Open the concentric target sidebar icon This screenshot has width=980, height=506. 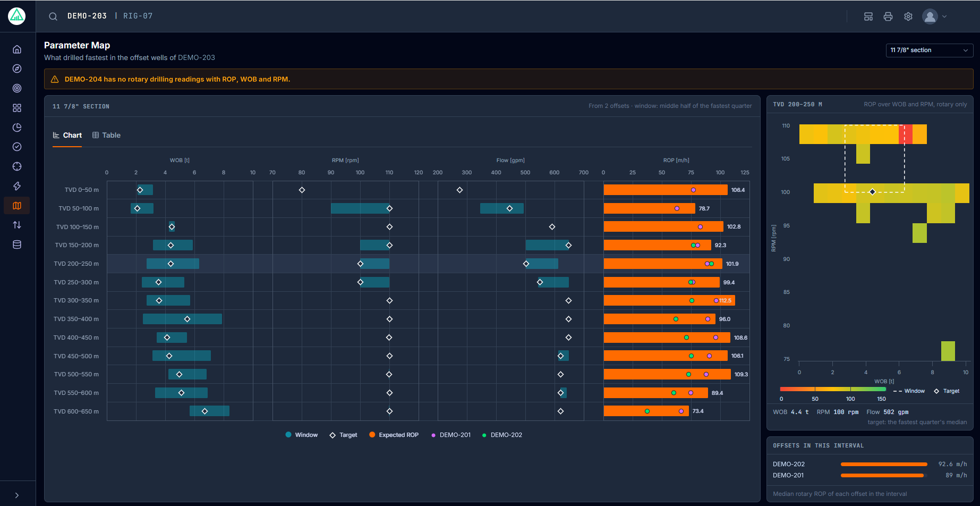coord(17,88)
